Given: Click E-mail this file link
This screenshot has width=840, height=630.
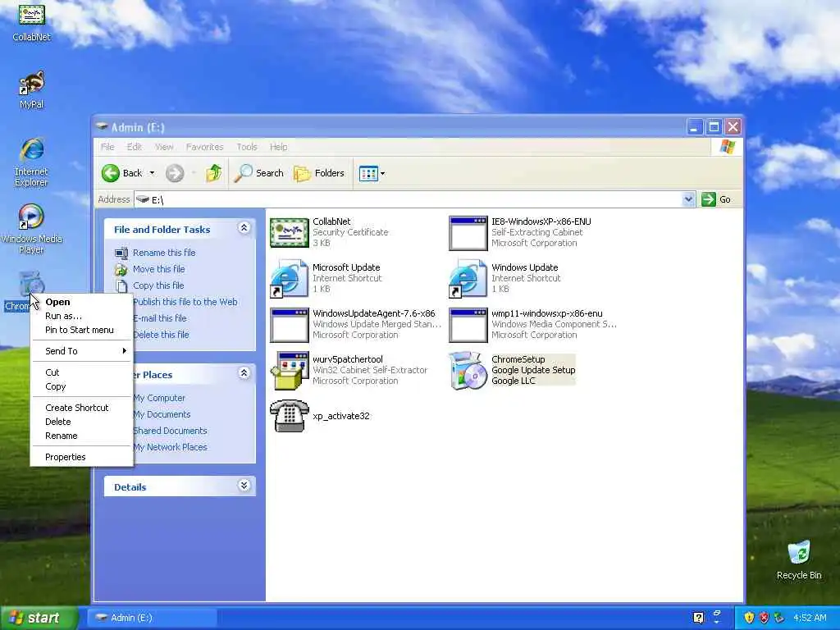Looking at the screenshot, I should coord(160,318).
